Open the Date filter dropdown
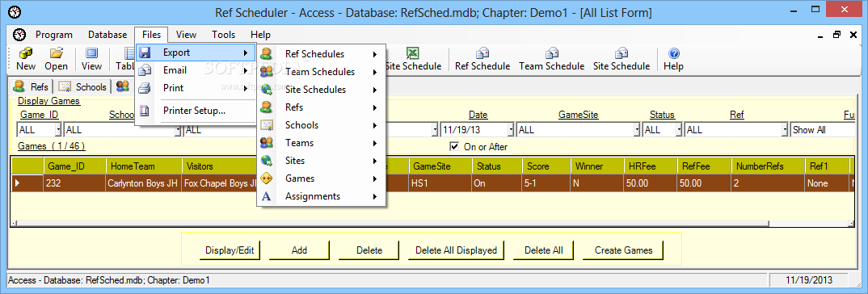The width and height of the screenshot is (868, 294). (510, 130)
